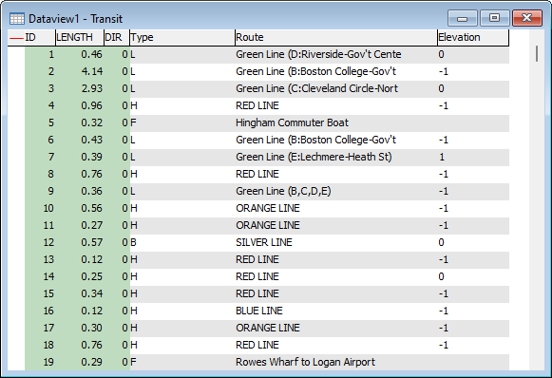Click length value 0.34
The width and height of the screenshot is (552, 378).
(x=92, y=294)
